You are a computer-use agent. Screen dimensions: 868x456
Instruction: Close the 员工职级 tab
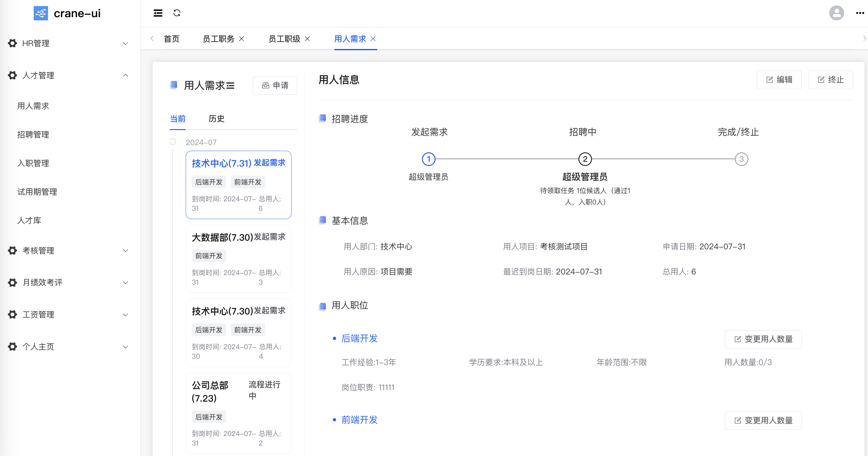coord(307,39)
